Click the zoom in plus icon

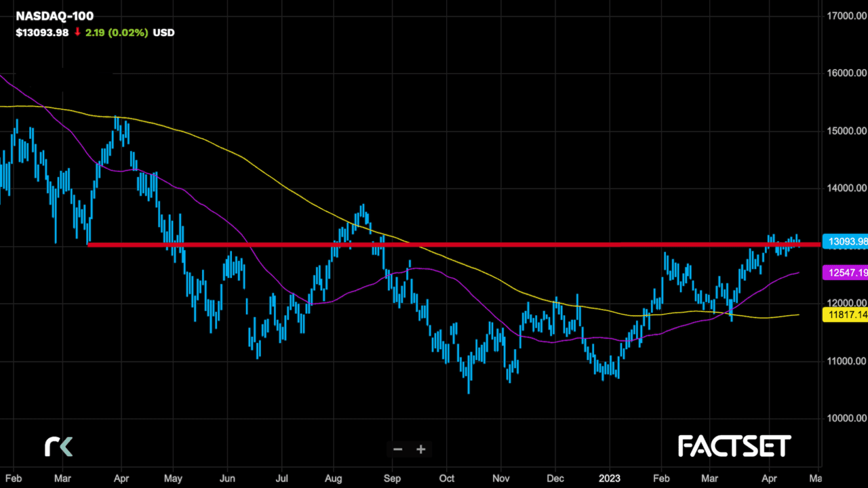pos(420,449)
